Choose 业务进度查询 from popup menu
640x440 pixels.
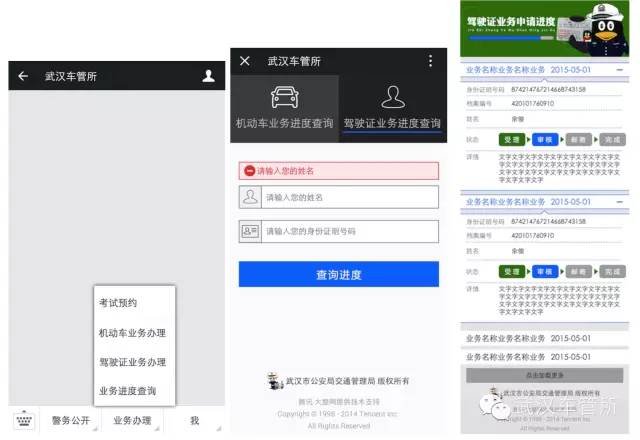click(x=127, y=391)
